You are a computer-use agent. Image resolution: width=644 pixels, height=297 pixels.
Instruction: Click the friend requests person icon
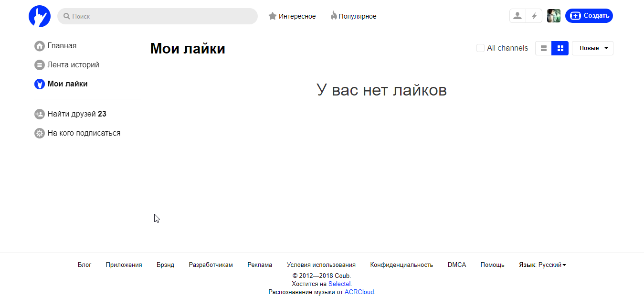[517, 16]
